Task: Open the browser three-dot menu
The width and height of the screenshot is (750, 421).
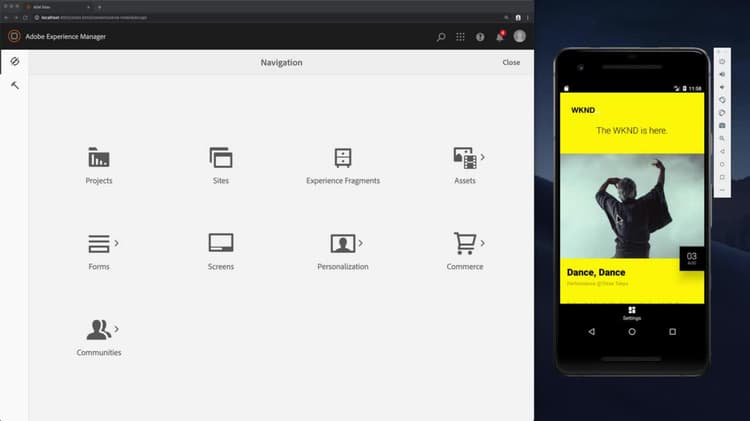Action: 528,18
